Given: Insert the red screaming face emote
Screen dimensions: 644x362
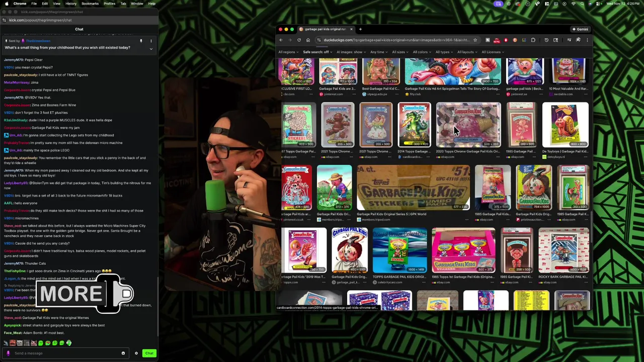Looking at the screenshot, I should (x=13, y=343).
